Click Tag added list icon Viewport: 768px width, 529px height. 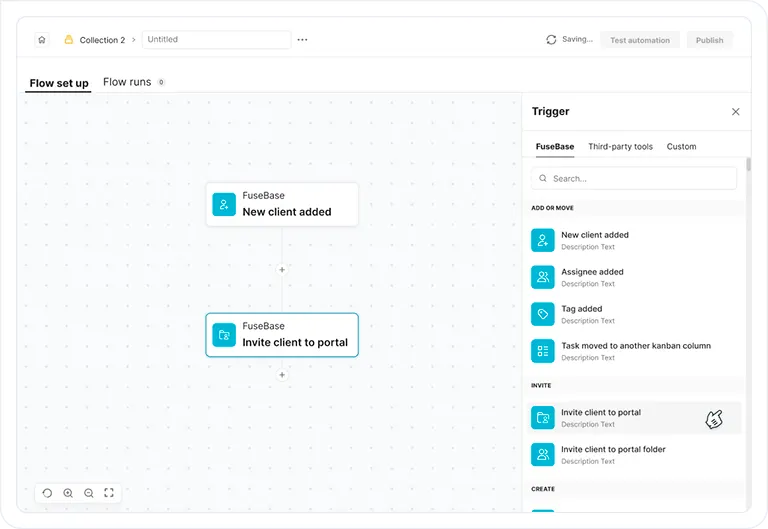click(x=543, y=314)
